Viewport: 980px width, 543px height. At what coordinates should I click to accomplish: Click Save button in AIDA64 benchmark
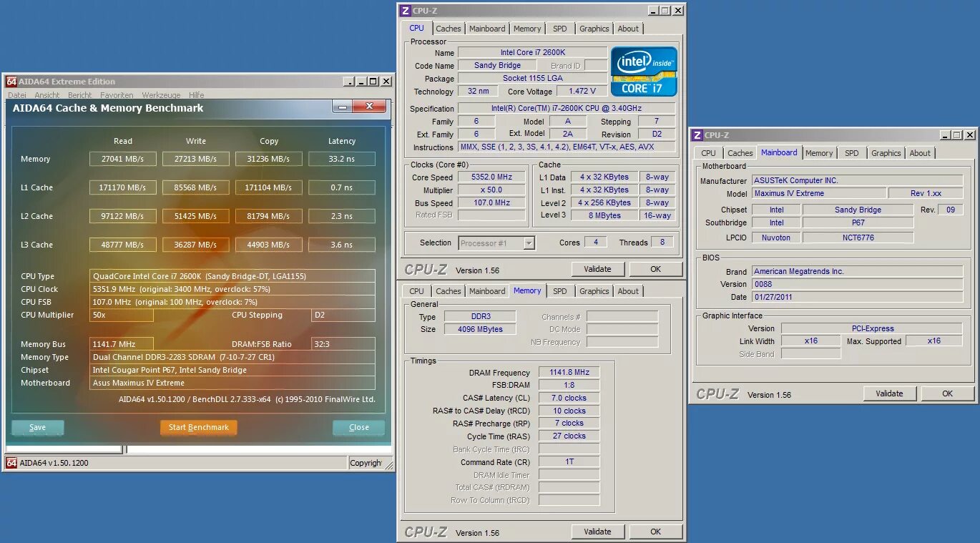coord(38,428)
